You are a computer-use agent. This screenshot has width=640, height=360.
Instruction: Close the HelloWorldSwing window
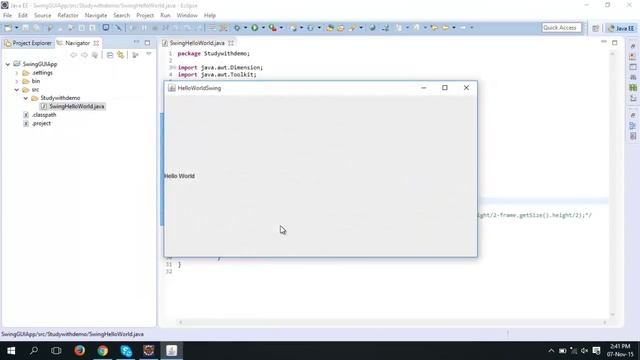point(466,88)
